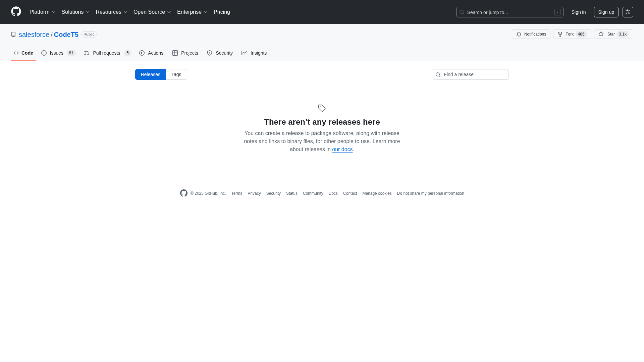
Task: Open the global navigation menu icon, top right
Action: coord(628,12)
